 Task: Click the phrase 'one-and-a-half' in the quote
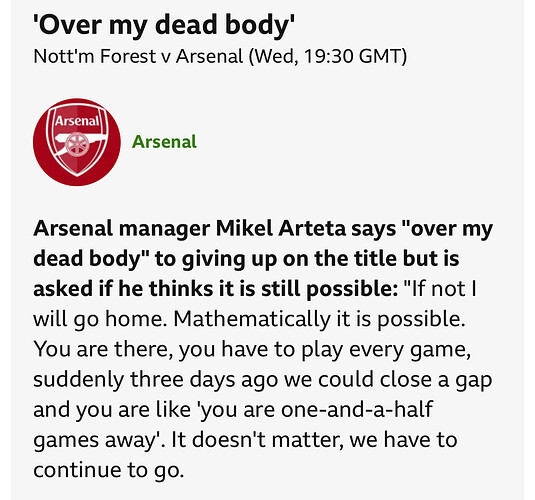pyautogui.click(x=357, y=409)
